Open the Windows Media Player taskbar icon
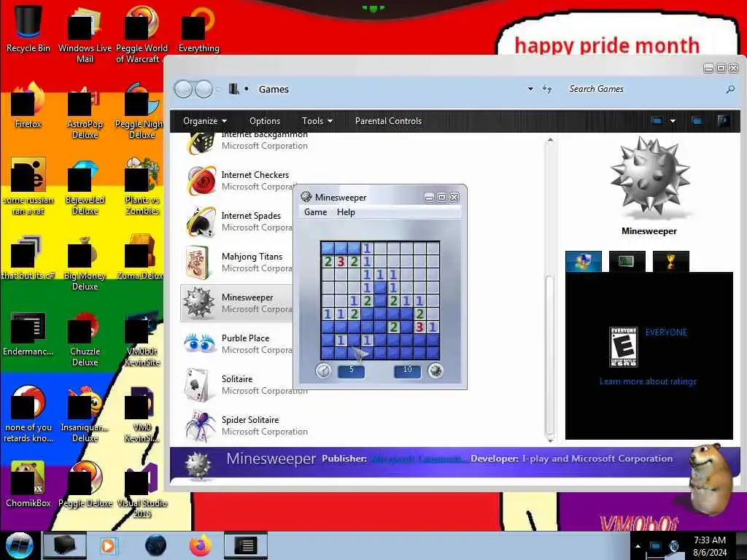Viewport: 747px width, 560px height. click(108, 545)
